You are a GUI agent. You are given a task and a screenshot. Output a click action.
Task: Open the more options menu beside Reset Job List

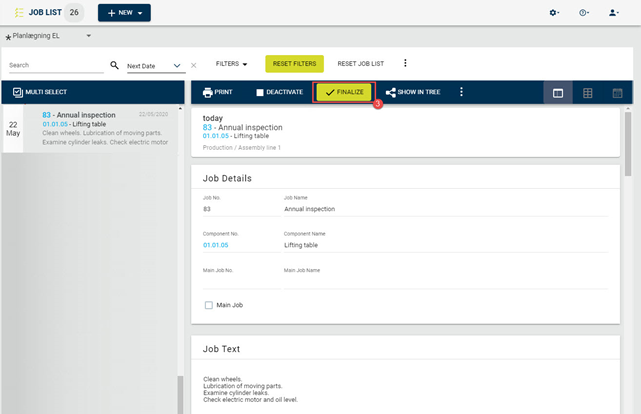(x=405, y=63)
